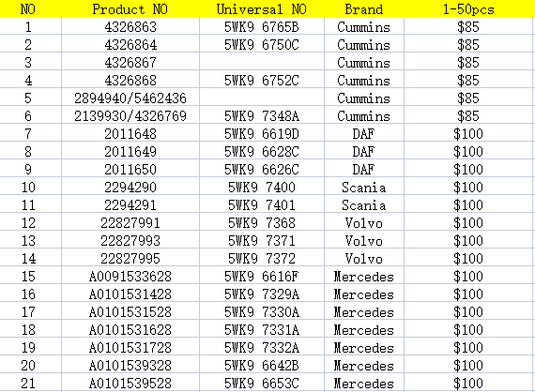Select product number 4326867
This screenshot has width=535, height=392.
pos(130,63)
